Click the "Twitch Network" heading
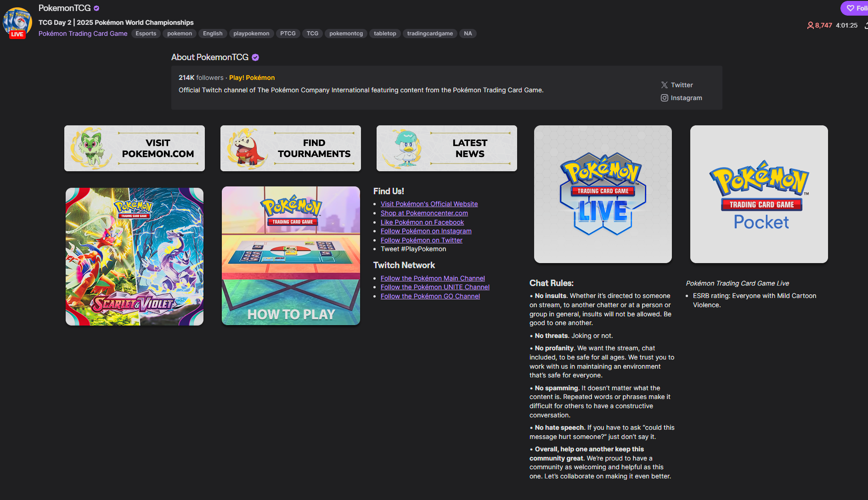The image size is (868, 500). pyautogui.click(x=404, y=265)
